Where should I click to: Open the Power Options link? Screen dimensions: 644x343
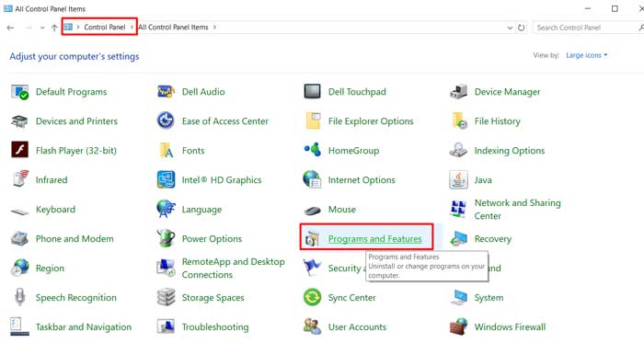pyautogui.click(x=212, y=239)
